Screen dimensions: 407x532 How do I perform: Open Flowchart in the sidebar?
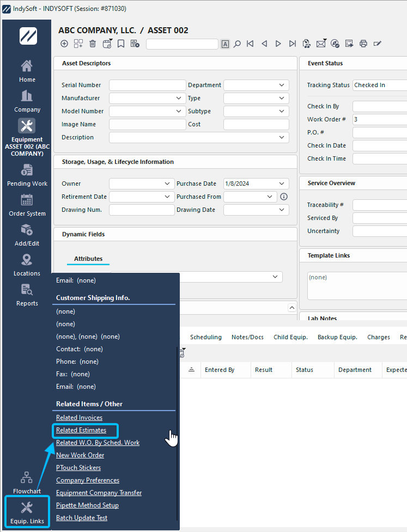point(27,482)
